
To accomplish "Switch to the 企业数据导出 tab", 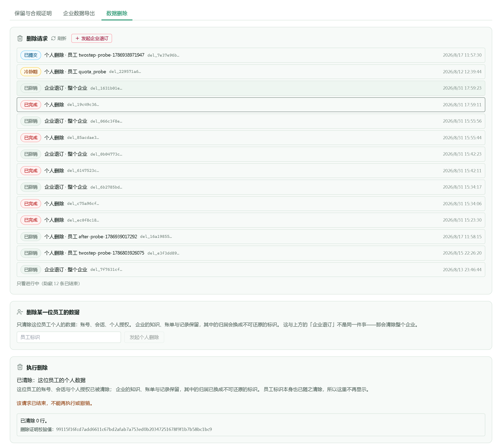I will click(x=79, y=13).
